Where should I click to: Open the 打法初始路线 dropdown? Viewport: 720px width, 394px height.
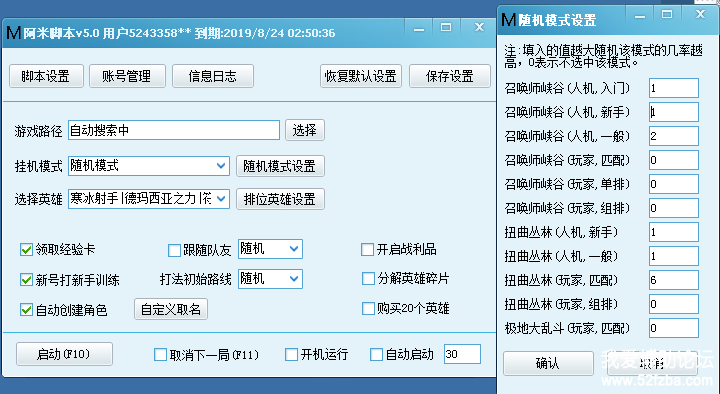coord(270,279)
